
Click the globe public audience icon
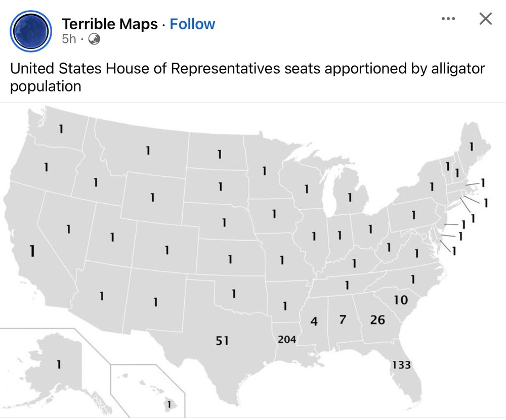pos(94,39)
